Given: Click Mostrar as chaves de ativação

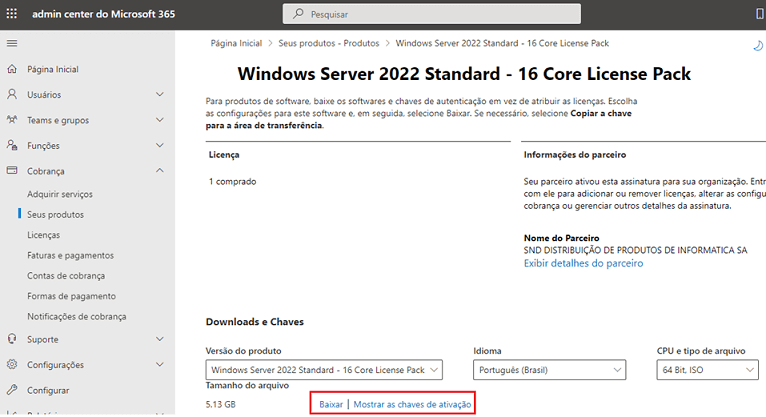Looking at the screenshot, I should point(412,404).
